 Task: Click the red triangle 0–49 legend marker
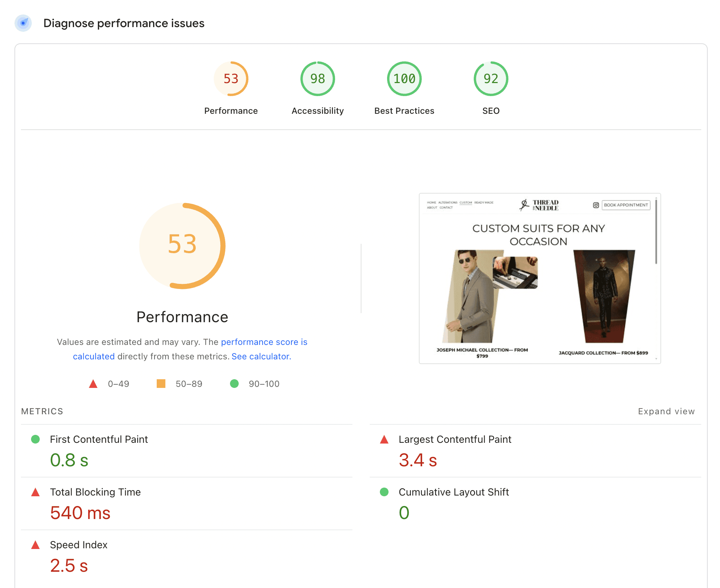pyautogui.click(x=93, y=384)
